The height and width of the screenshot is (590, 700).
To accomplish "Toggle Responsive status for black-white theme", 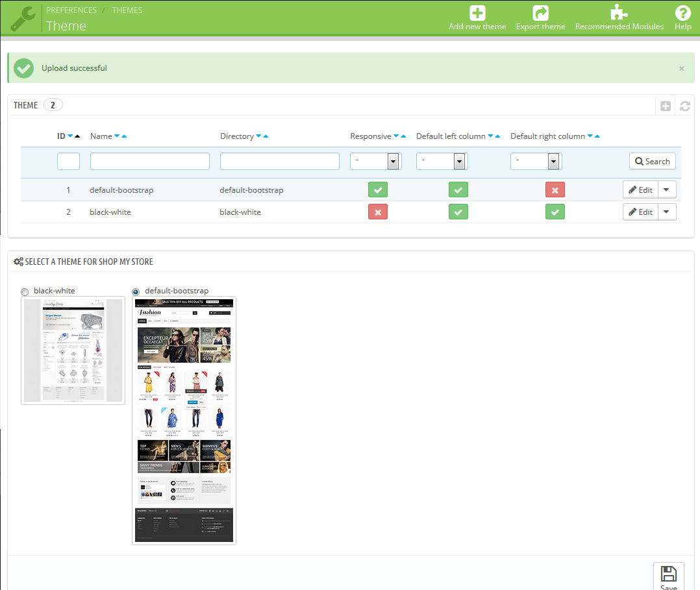I will coord(378,212).
